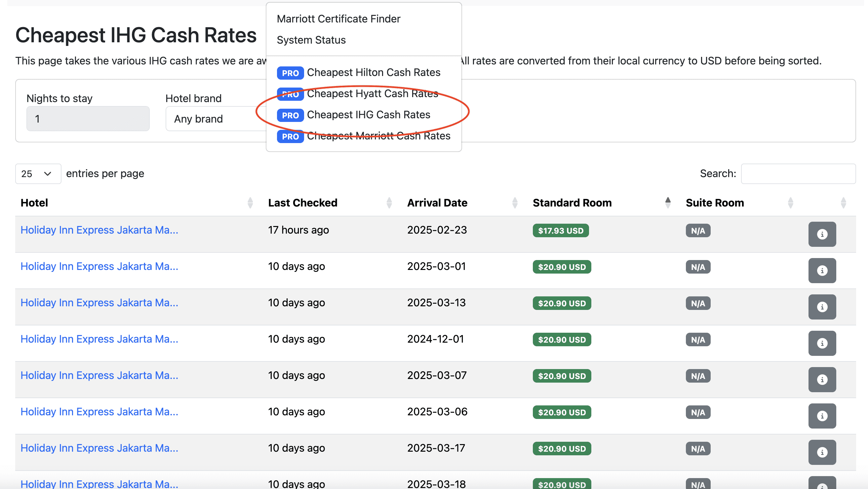
Task: Sort table by Standard Room column
Action: pos(668,203)
